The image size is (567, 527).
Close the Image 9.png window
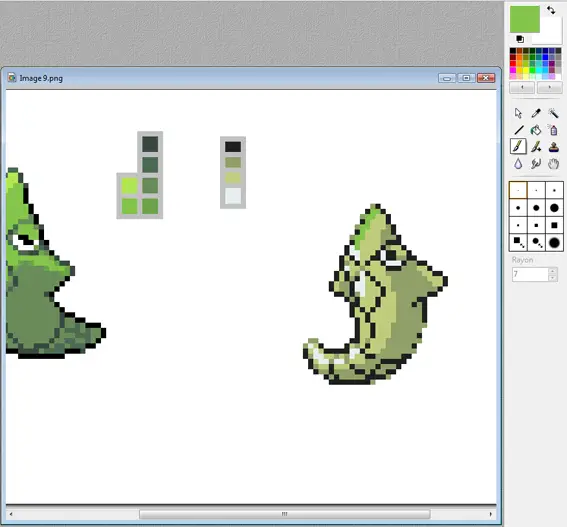(486, 78)
